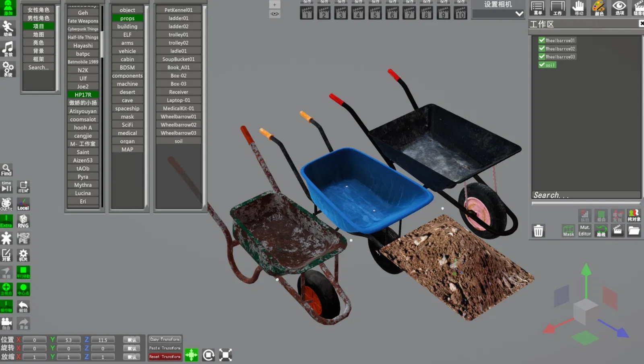The image size is (644, 364).
Task: Toggle the soil item checkbox
Action: pyautogui.click(x=542, y=64)
